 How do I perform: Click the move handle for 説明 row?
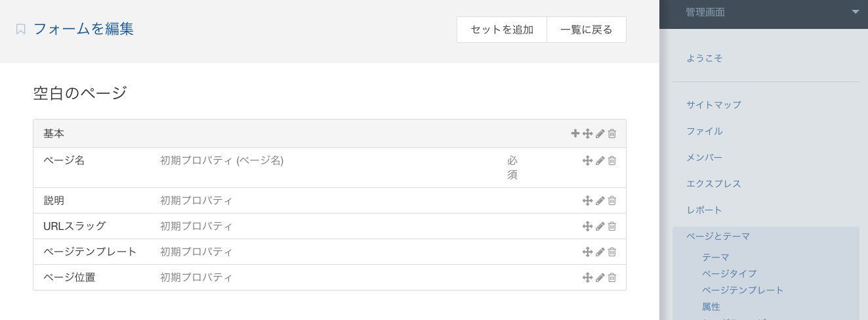pos(588,200)
